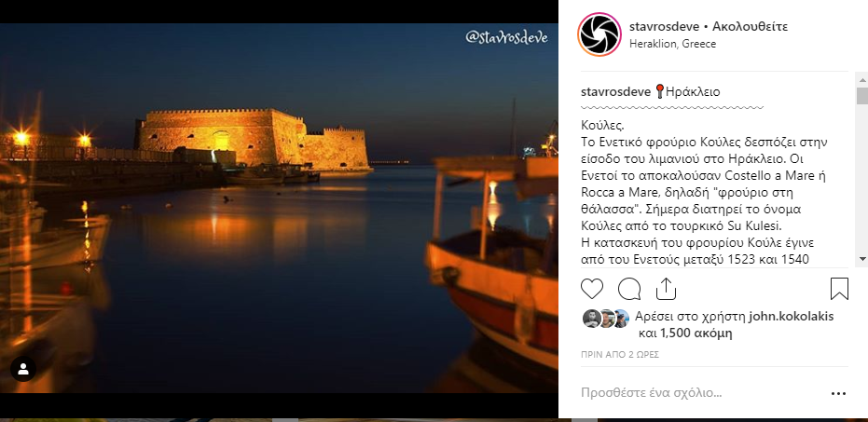Click the Koules fortress night photo

[x=279, y=208]
